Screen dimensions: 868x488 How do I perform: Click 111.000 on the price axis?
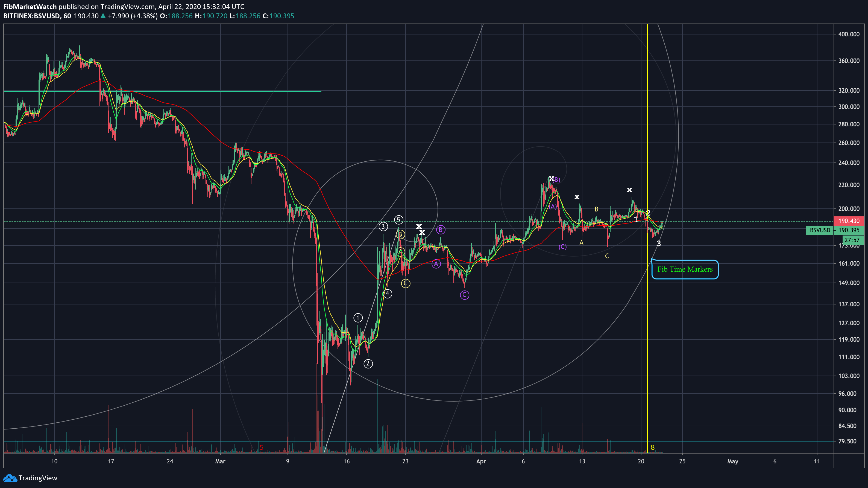[849, 357]
